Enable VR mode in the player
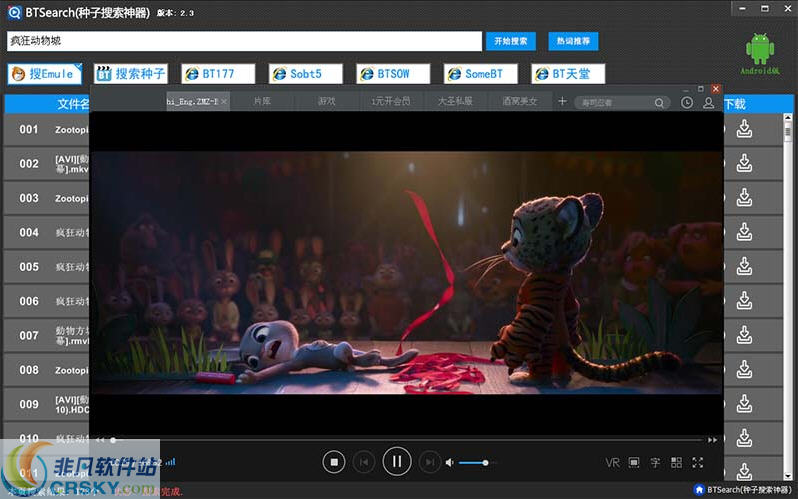 (612, 463)
